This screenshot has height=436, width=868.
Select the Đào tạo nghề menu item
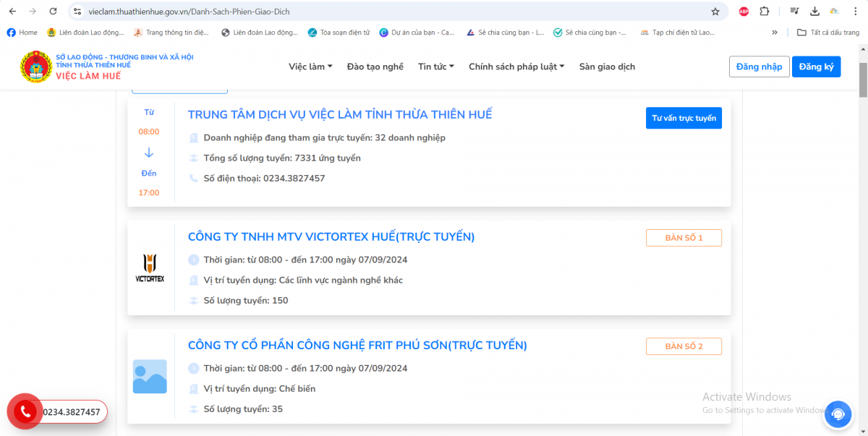click(x=375, y=66)
